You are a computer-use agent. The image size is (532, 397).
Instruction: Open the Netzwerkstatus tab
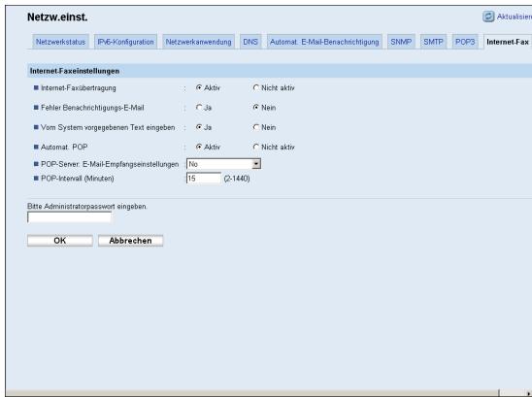[x=60, y=42]
